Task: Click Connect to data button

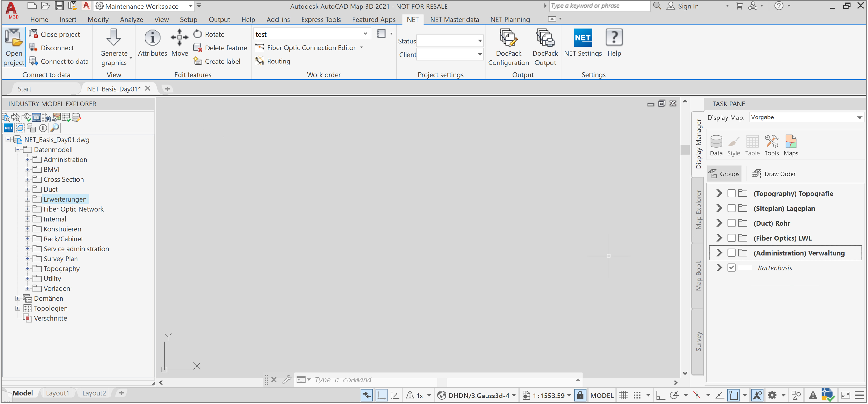Action: [x=59, y=61]
